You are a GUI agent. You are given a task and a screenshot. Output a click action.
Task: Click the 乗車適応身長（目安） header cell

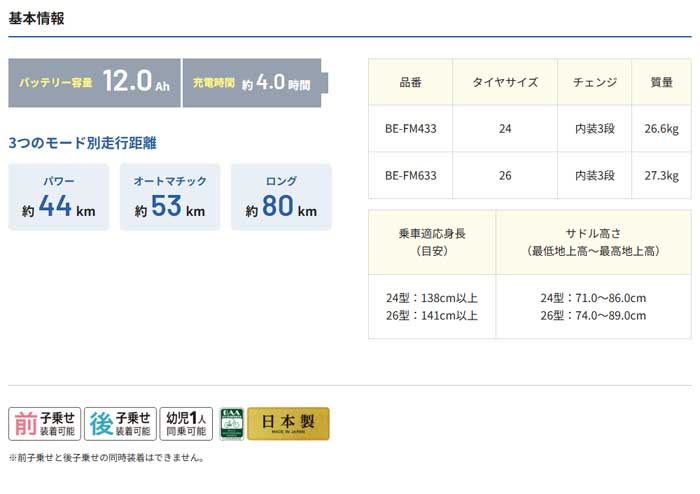click(431, 242)
